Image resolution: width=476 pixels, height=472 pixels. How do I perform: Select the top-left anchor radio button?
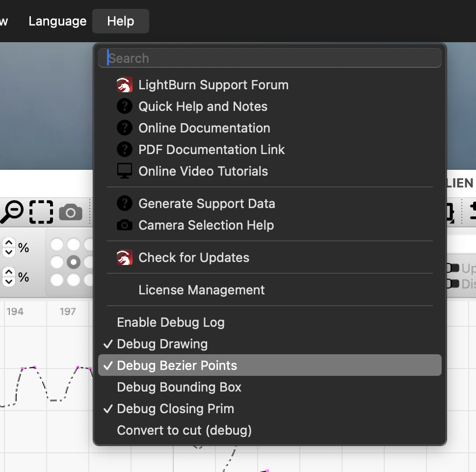[x=57, y=244]
